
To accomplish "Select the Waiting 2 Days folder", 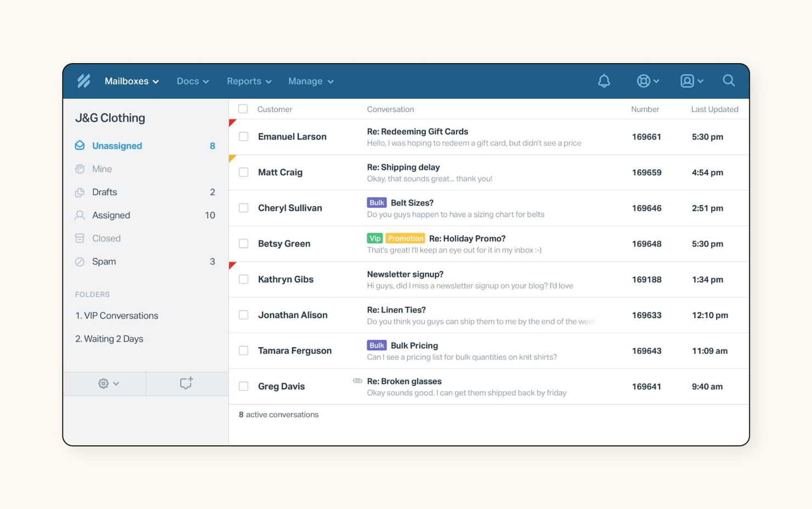I will [109, 339].
